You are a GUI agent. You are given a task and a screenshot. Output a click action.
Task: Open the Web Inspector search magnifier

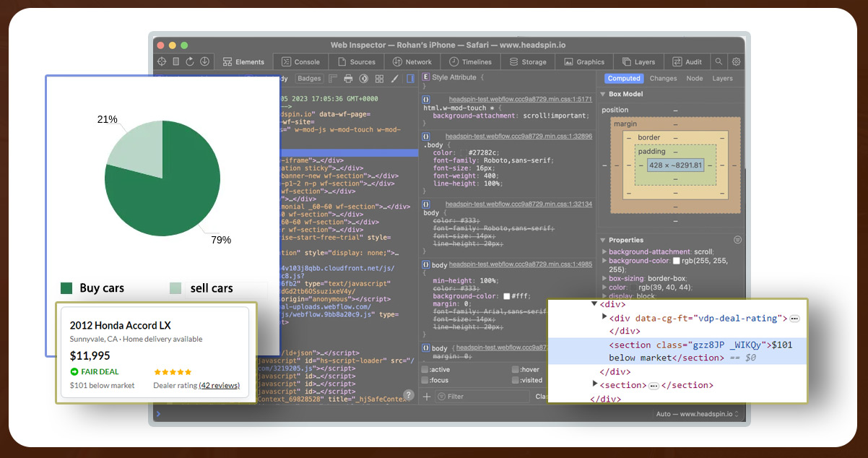[x=719, y=62]
